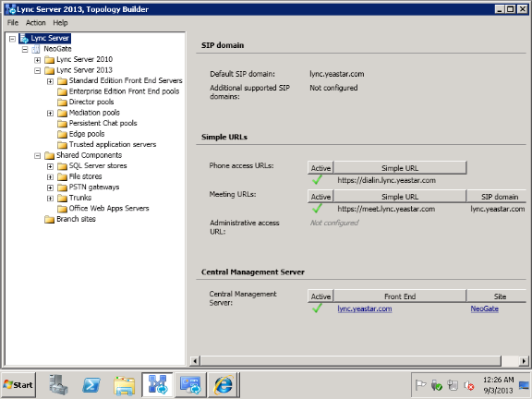The width and height of the screenshot is (532, 399).
Task: Click the Director pools folder icon
Action: (x=62, y=103)
